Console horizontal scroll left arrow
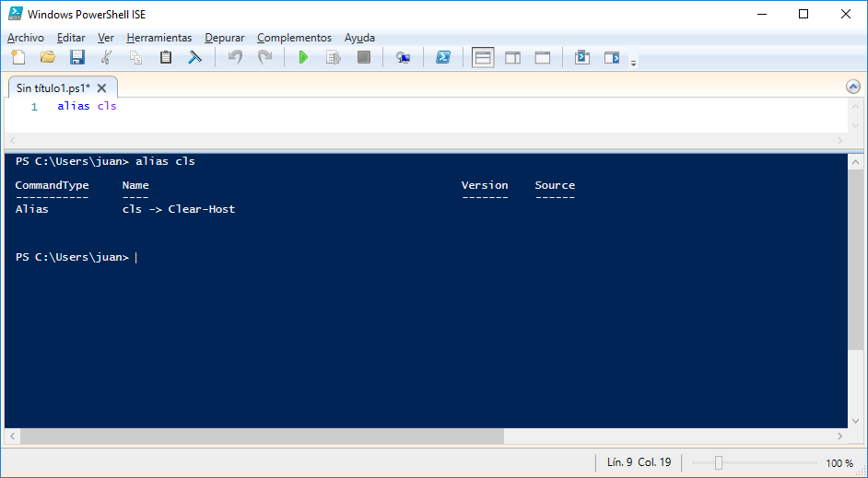868x478 pixels. coord(13,436)
